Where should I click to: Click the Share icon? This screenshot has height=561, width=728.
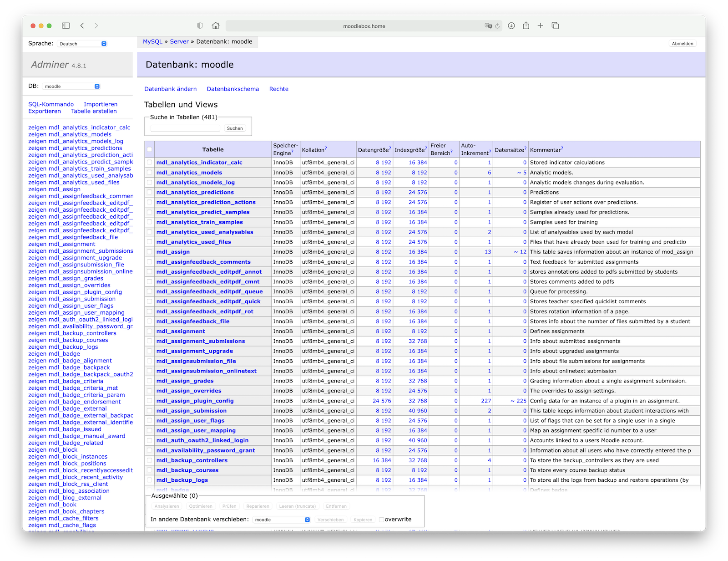[x=526, y=26]
